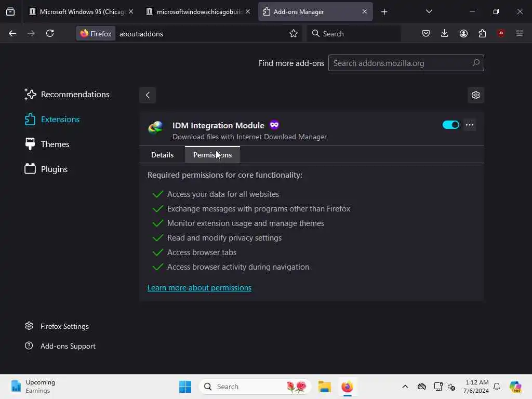The height and width of the screenshot is (399, 532).
Task: Close the Add-ons Manager tab
Action: point(365,11)
